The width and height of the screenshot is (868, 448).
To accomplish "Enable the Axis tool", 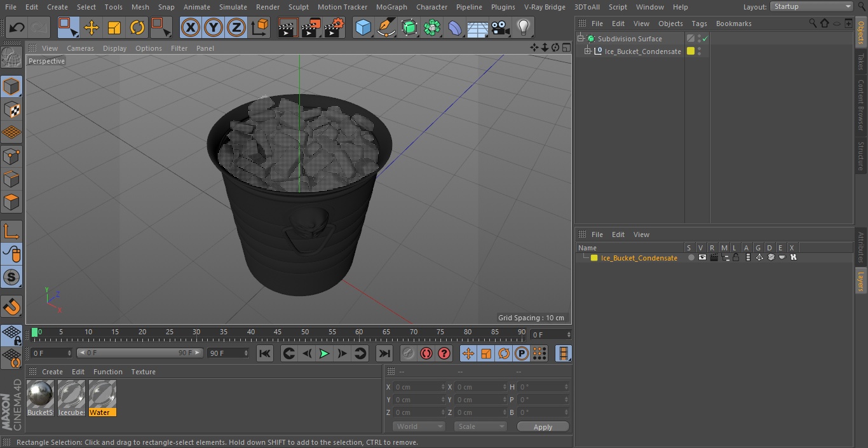I will [x=12, y=231].
